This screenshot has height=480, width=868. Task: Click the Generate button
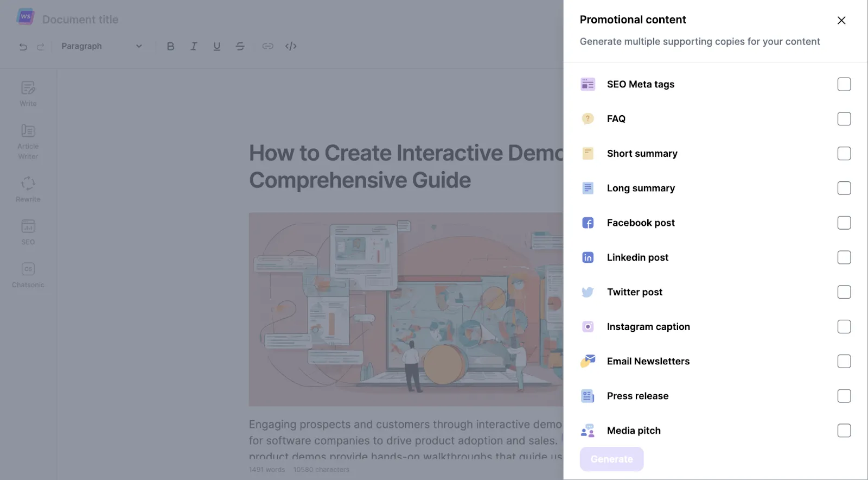[x=611, y=459]
